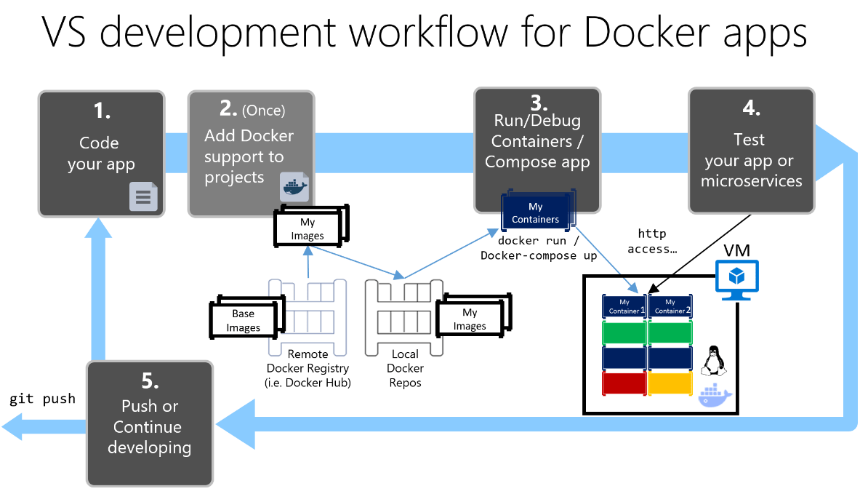Viewport: 868px width, 494px height.
Task: Expand the VM container details panel
Action: tap(660, 342)
